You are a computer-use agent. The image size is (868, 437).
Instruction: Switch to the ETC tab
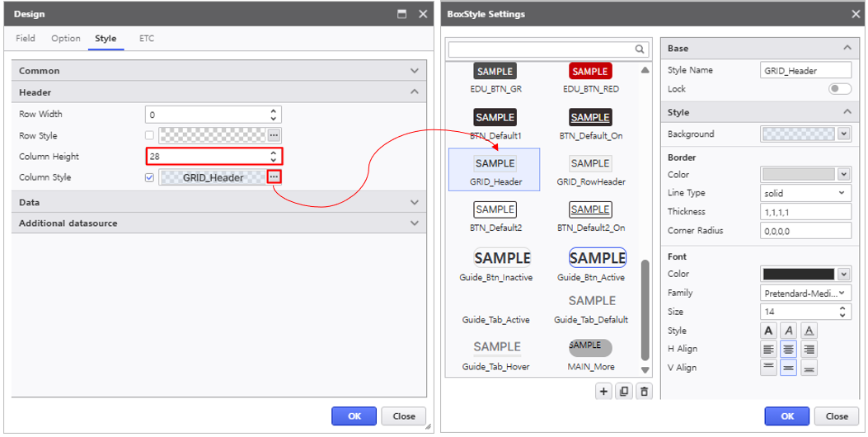point(147,38)
